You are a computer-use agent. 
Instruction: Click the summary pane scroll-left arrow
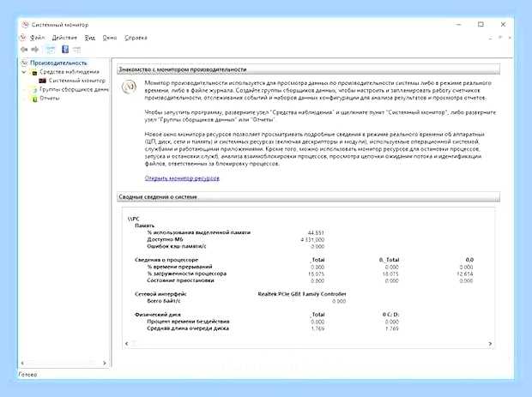(126, 344)
